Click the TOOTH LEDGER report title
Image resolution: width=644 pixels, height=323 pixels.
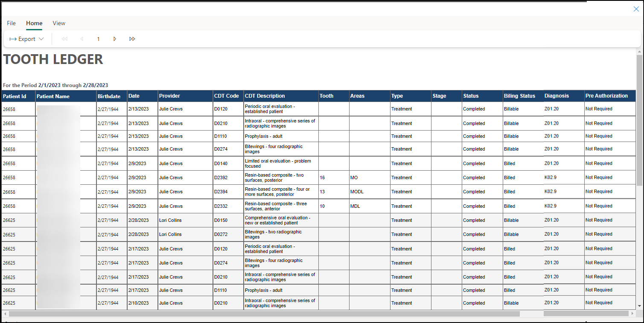[x=53, y=59]
